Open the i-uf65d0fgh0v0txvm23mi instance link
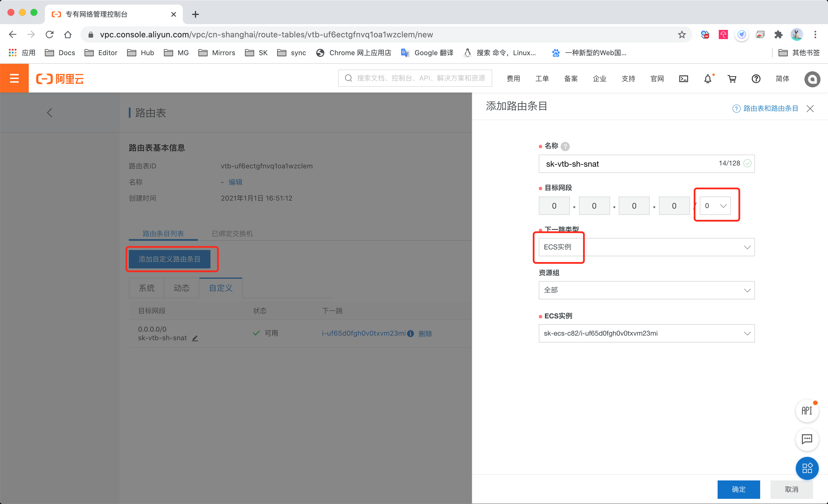Viewport: 828px width, 504px height. [x=364, y=333]
